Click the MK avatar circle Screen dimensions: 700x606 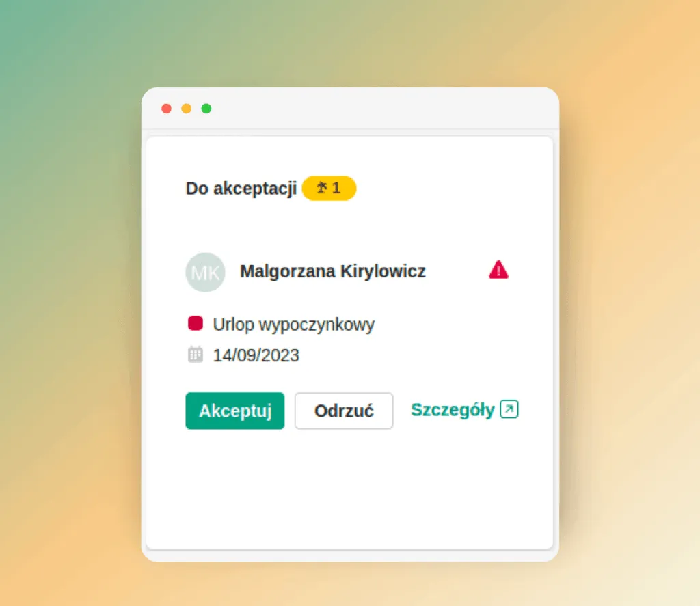tap(205, 272)
